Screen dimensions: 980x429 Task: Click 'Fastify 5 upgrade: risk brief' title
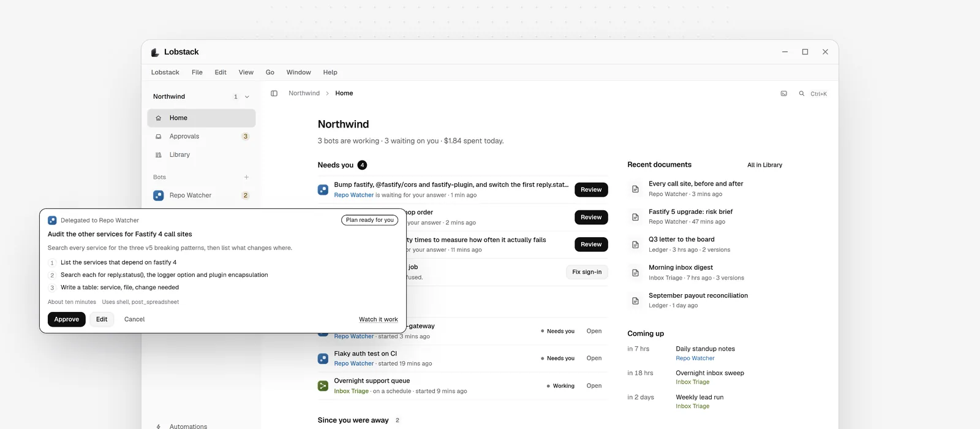tap(691, 211)
